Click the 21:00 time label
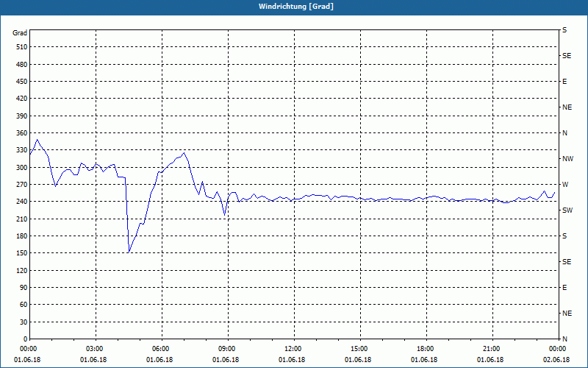The height and width of the screenshot is (368, 588). click(x=492, y=349)
